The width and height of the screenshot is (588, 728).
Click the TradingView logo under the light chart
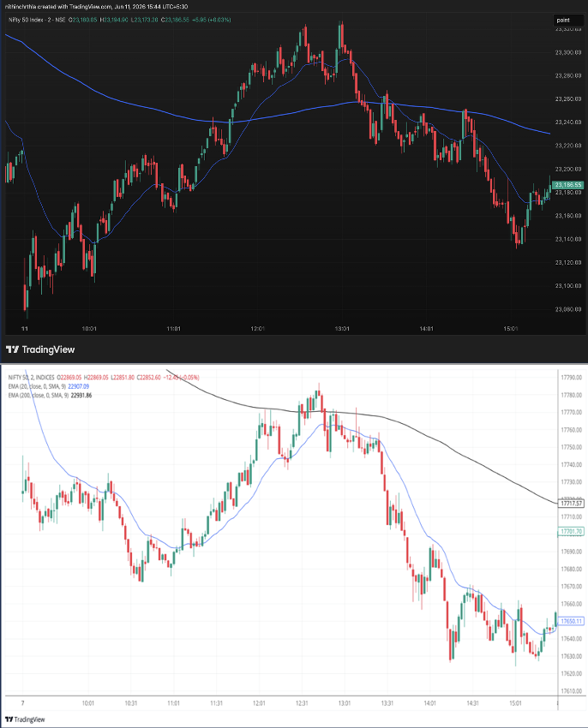[25, 719]
